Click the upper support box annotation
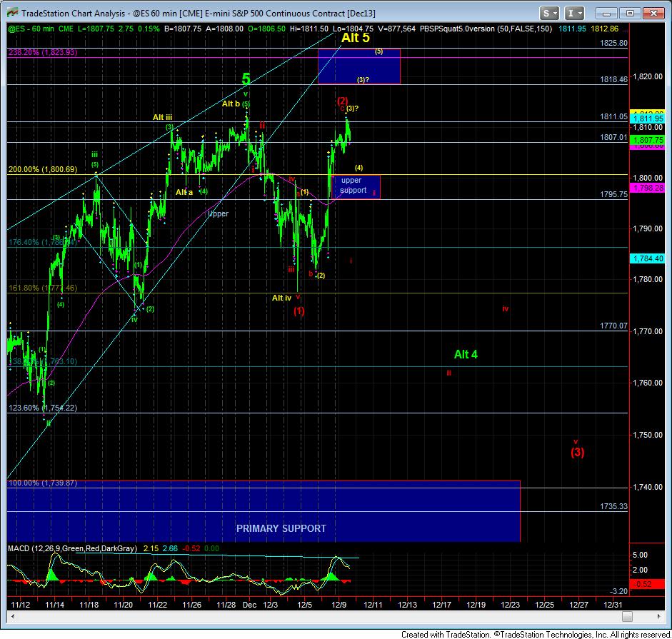Image resolution: width=672 pixels, height=639 pixels. (354, 186)
